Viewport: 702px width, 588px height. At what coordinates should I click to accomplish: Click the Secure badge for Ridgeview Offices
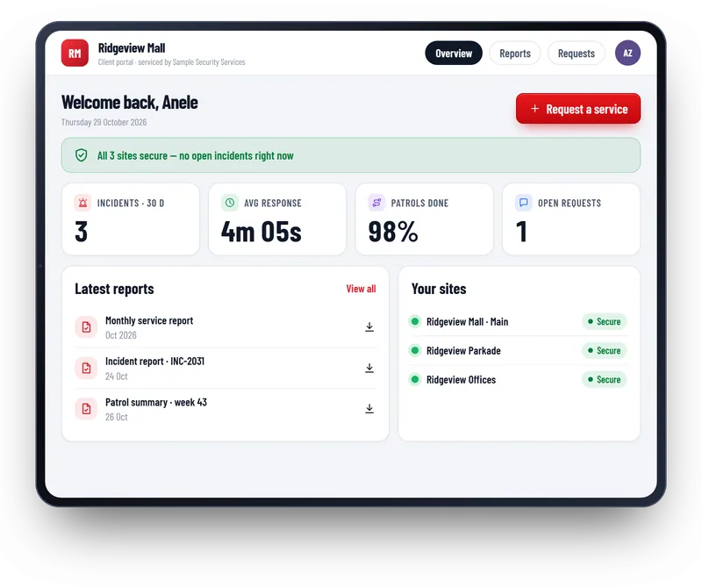(605, 380)
